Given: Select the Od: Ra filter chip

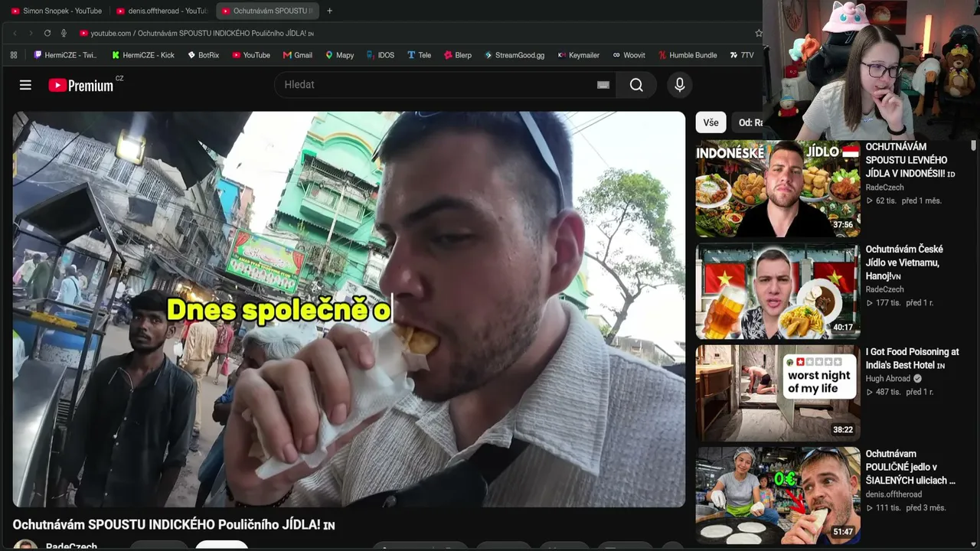Looking at the screenshot, I should (749, 122).
